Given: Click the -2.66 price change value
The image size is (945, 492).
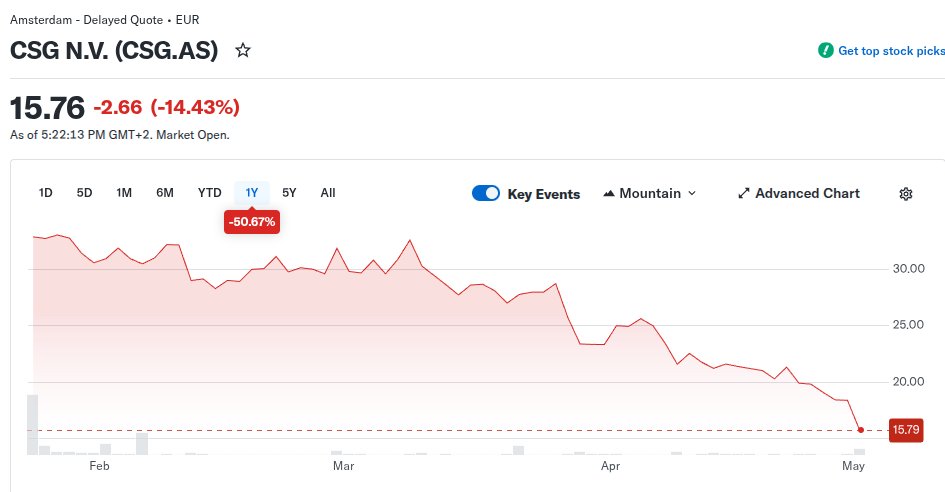Looking at the screenshot, I should point(118,107).
